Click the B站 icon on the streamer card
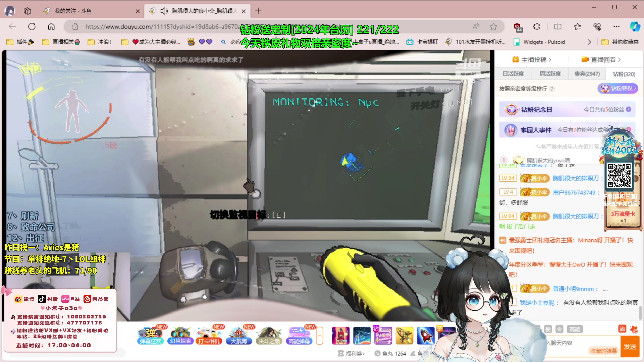Viewport: 644px width, 362px height. [66, 299]
